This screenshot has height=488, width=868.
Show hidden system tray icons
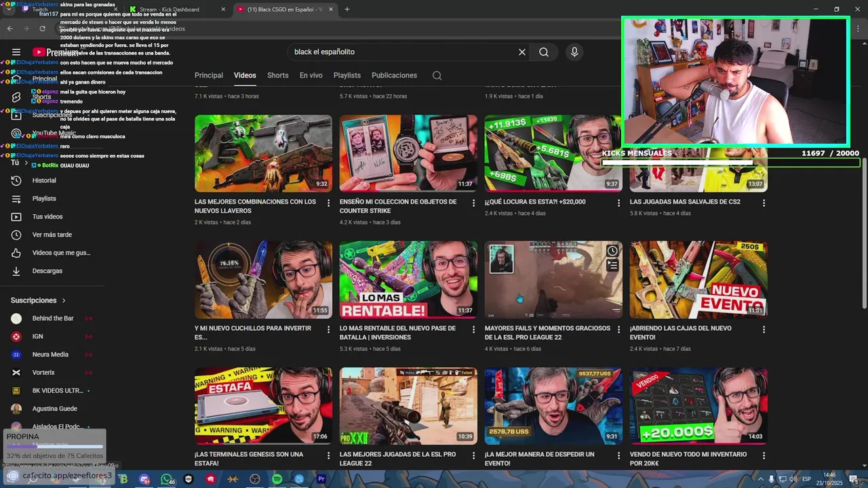click(x=761, y=479)
